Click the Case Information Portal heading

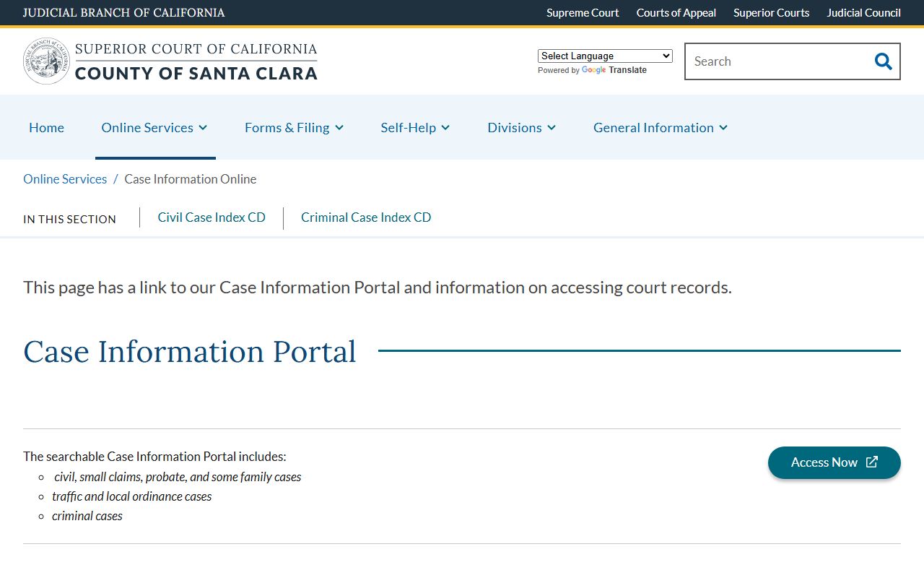(x=190, y=352)
